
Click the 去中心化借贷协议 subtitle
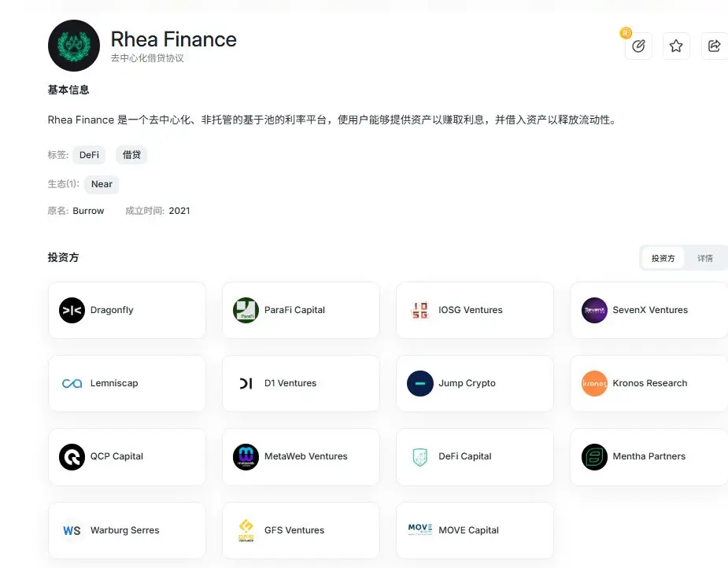tap(147, 58)
